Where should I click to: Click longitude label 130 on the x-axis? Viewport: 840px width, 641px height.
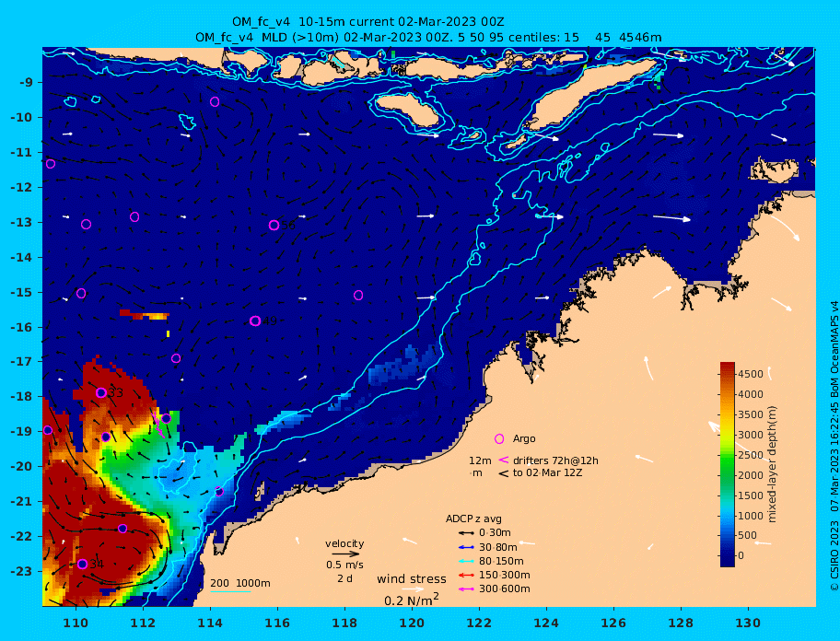(748, 623)
